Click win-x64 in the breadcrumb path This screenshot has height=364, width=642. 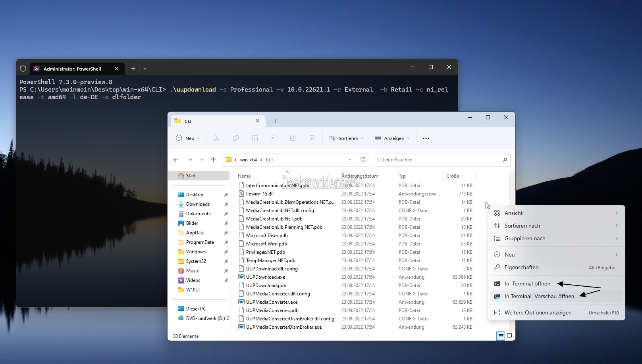tap(249, 160)
